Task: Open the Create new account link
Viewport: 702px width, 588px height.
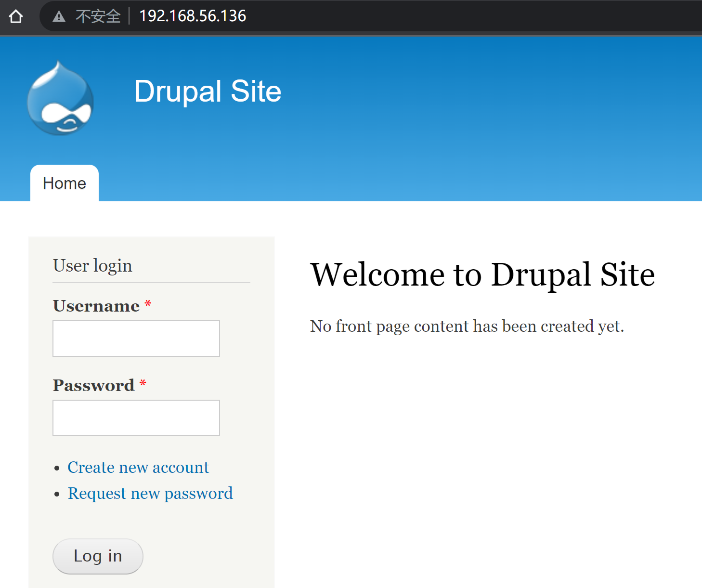Action: (x=138, y=467)
